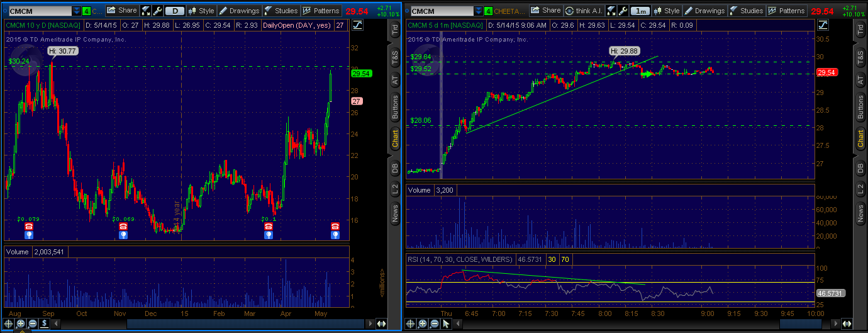Click the dollar sign icon under left chart

(x=45, y=324)
